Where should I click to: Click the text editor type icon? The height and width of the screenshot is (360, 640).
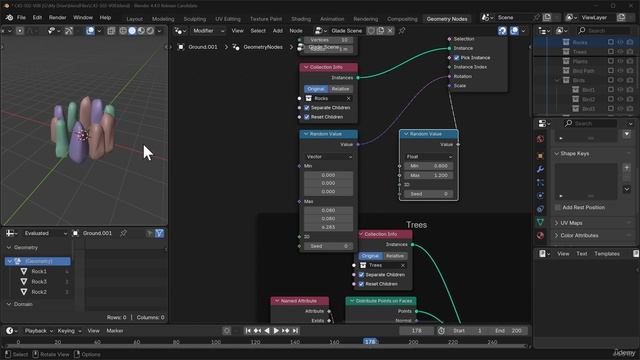point(542,253)
